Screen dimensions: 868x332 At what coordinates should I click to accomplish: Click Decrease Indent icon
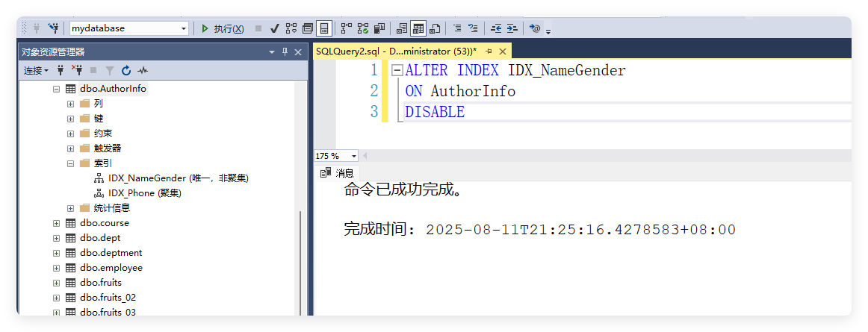(x=496, y=28)
